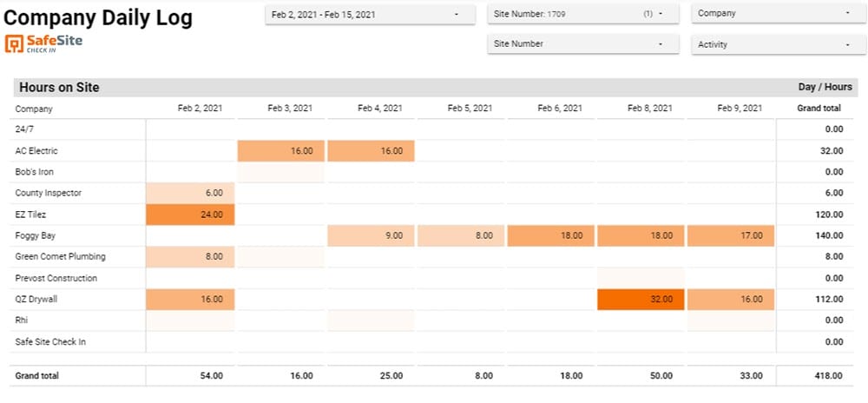The height and width of the screenshot is (403, 868).
Task: Select the QZ Drywall row label
Action: 36,300
